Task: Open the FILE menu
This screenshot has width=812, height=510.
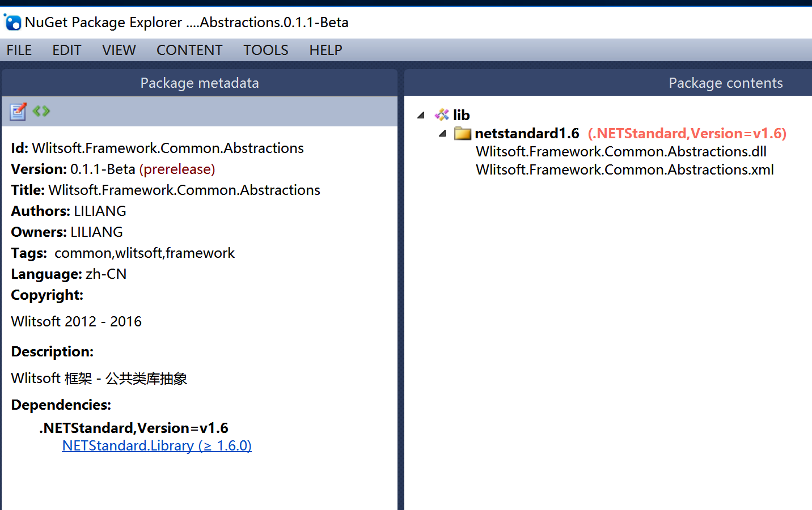Action: click(19, 50)
